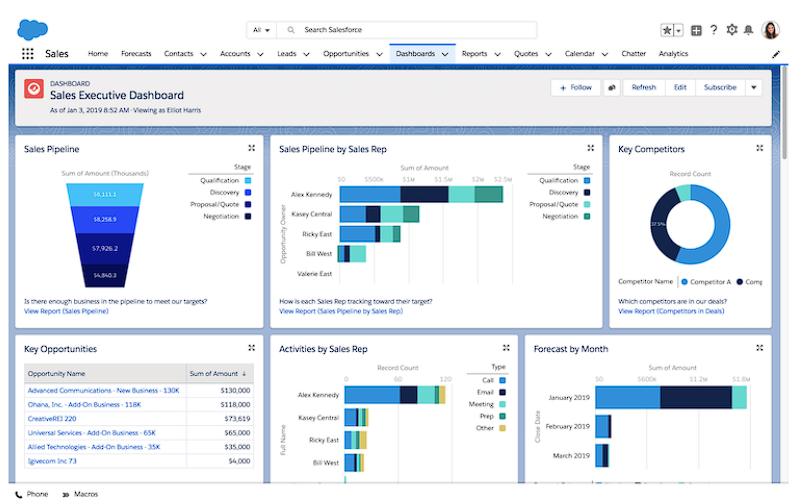The width and height of the screenshot is (793, 500).
Task: Open View Report (Sales Pipeline by Sales Rep)
Action: [x=341, y=311]
